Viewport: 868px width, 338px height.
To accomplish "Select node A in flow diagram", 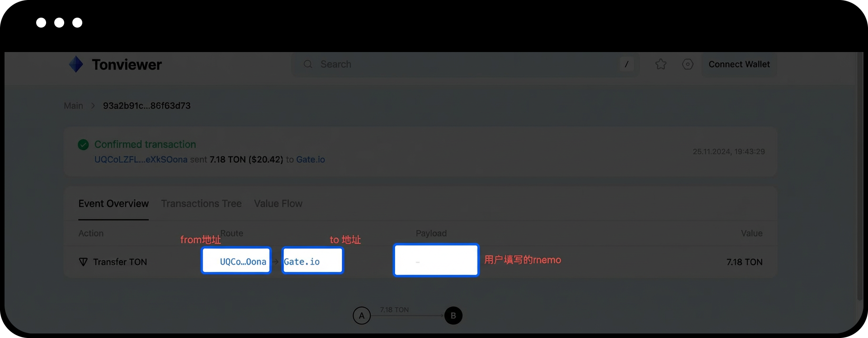I will pyautogui.click(x=362, y=315).
